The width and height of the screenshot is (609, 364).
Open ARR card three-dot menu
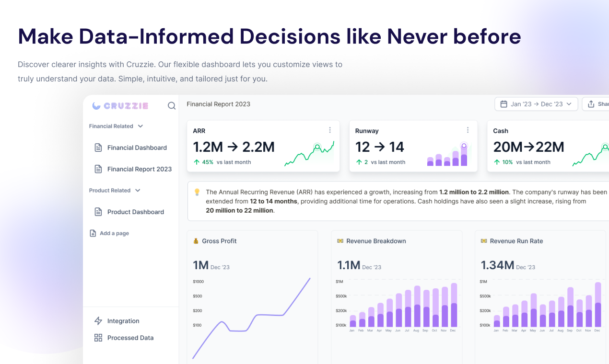pos(330,130)
